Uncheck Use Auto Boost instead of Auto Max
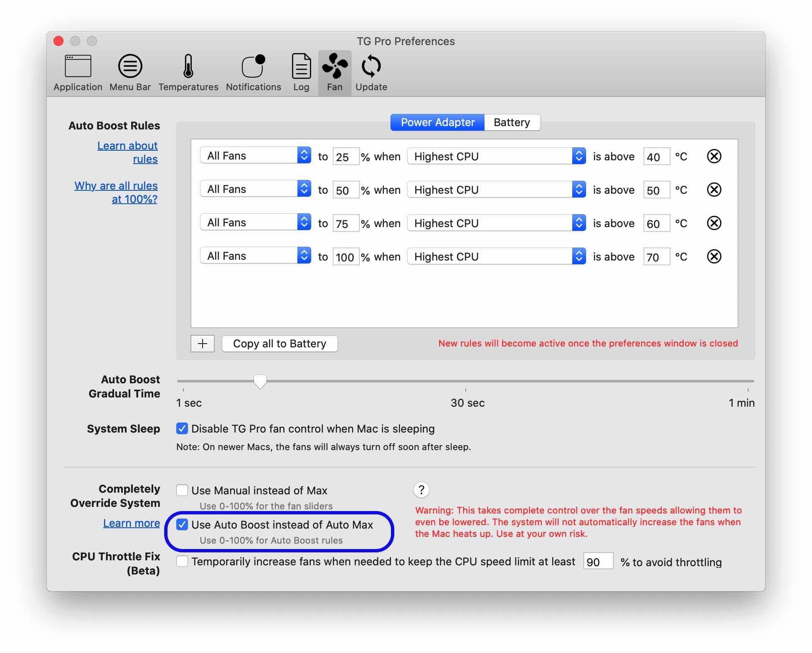The height and width of the screenshot is (653, 812). [182, 524]
